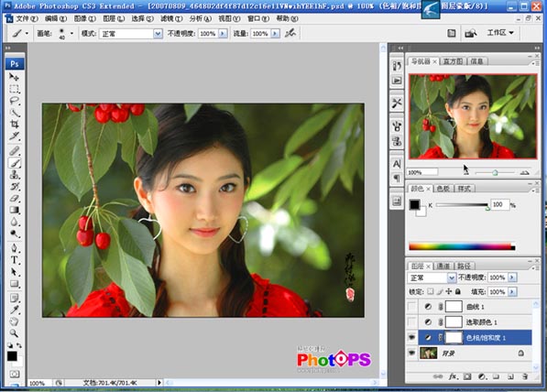Click the link layers button
The image size is (547, 392).
pyautogui.click(x=437, y=376)
